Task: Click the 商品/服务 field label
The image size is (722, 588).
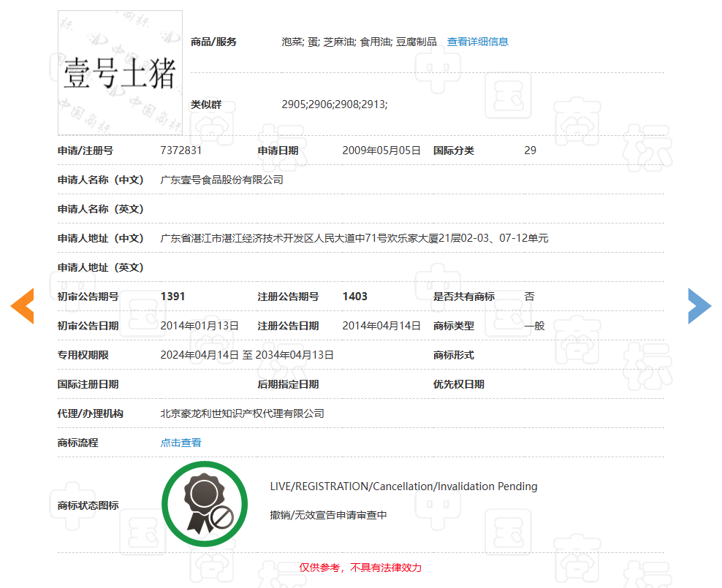Action: tap(213, 42)
